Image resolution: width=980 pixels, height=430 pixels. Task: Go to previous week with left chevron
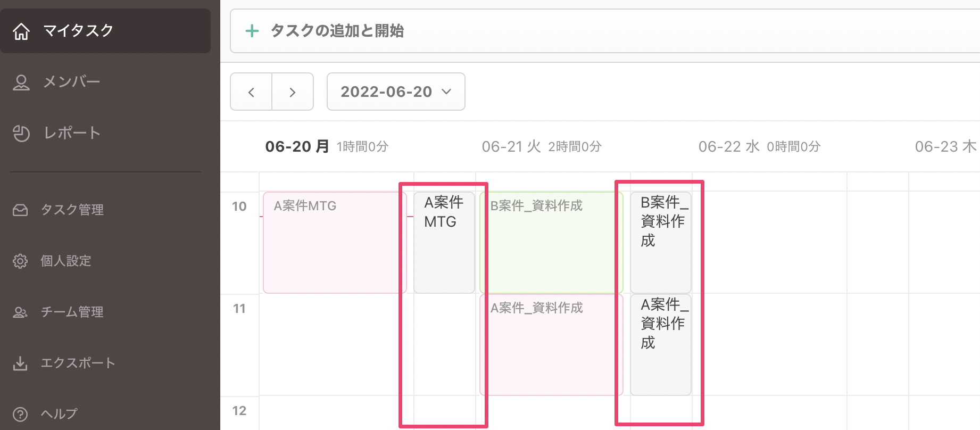pyautogui.click(x=251, y=92)
